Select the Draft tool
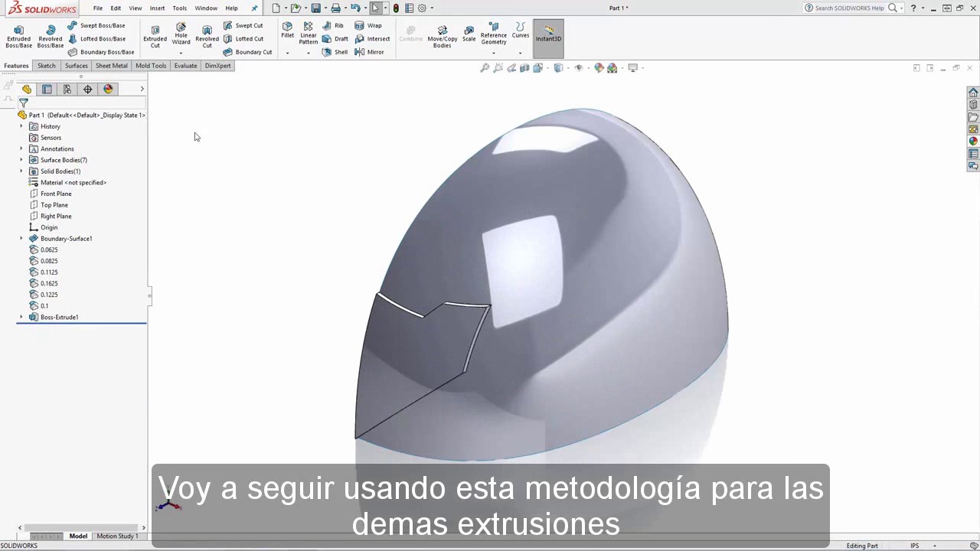The height and width of the screenshot is (551, 980). (335, 38)
